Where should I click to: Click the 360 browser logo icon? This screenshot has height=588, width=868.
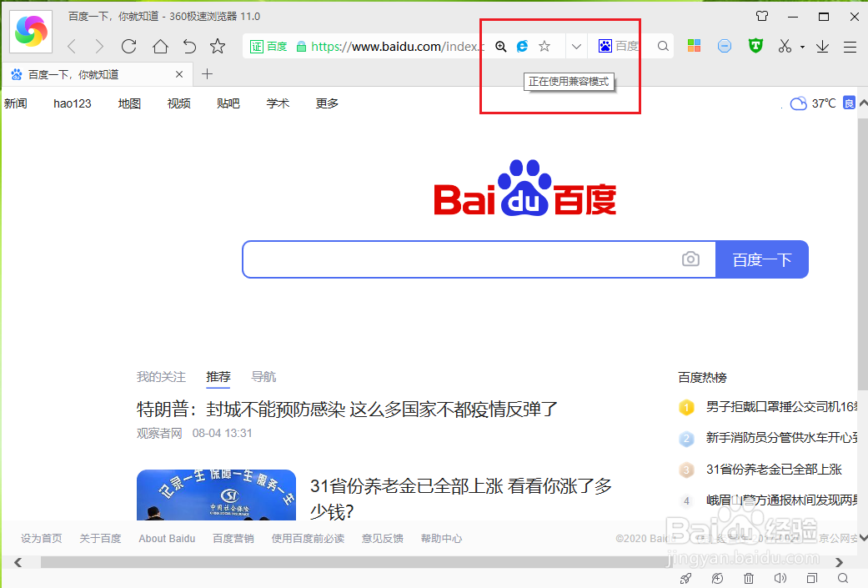[x=31, y=31]
